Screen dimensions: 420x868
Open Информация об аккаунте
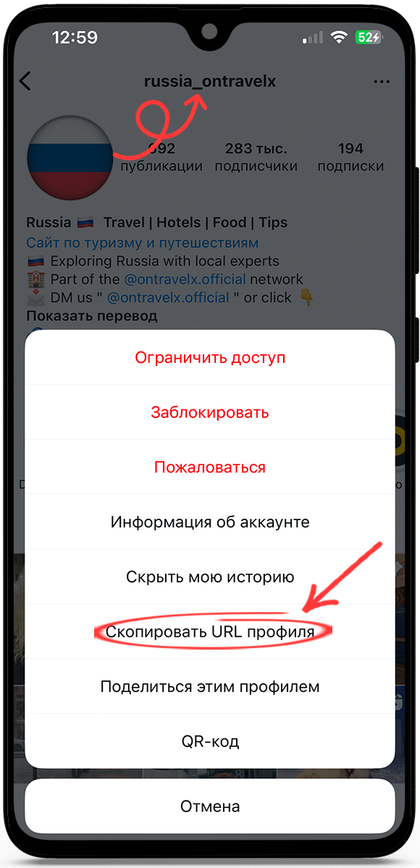click(210, 522)
